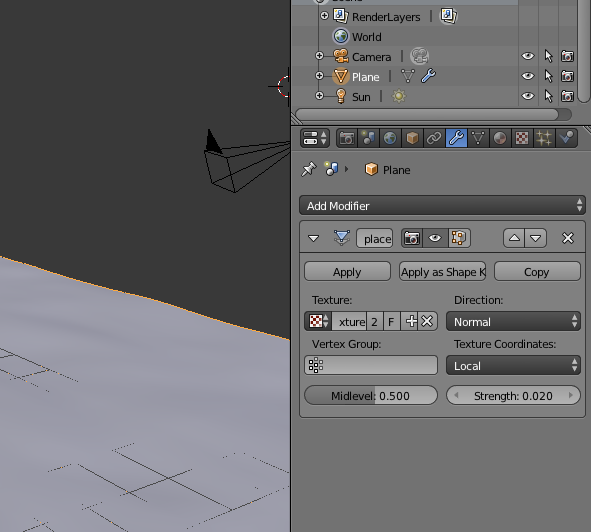Open the Material properties tab
The image size is (591, 532).
(x=500, y=138)
